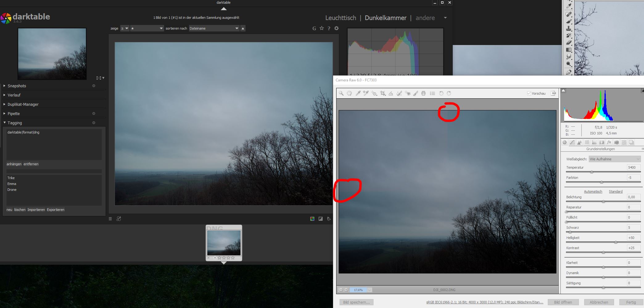Rotate image clockwise in Camera Raw
Viewport: 644px width, 308px height.
coord(449,93)
